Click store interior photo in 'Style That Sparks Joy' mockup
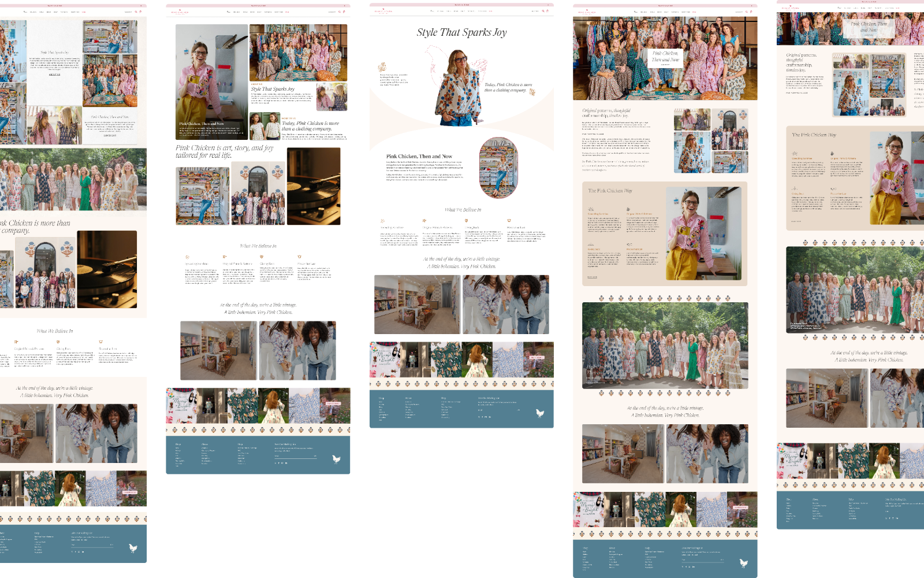 click(418, 305)
